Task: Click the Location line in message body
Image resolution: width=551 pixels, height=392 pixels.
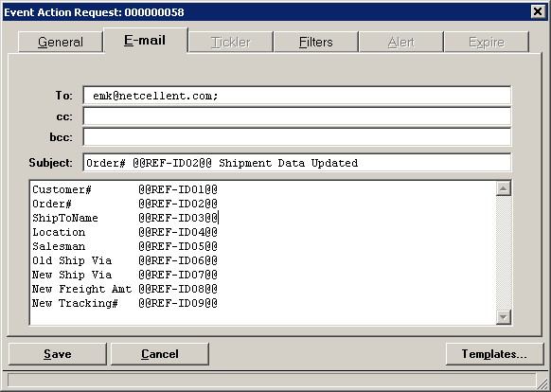Action: 125,232
